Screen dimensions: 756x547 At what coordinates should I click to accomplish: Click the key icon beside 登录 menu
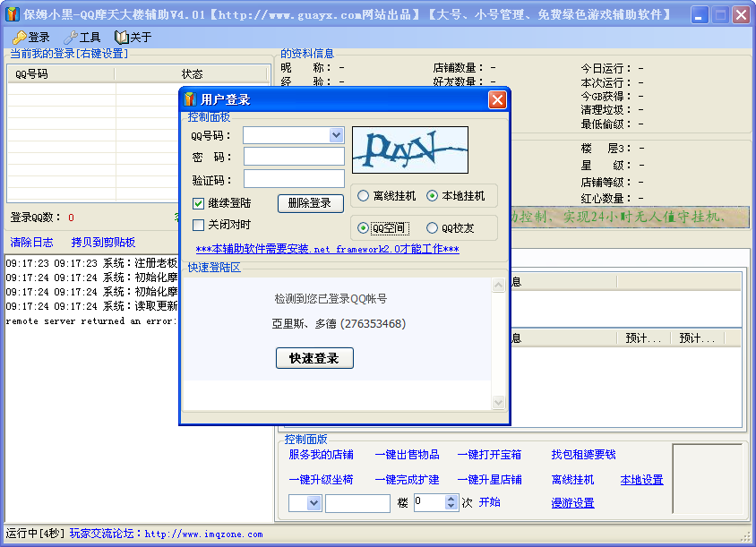click(20, 37)
